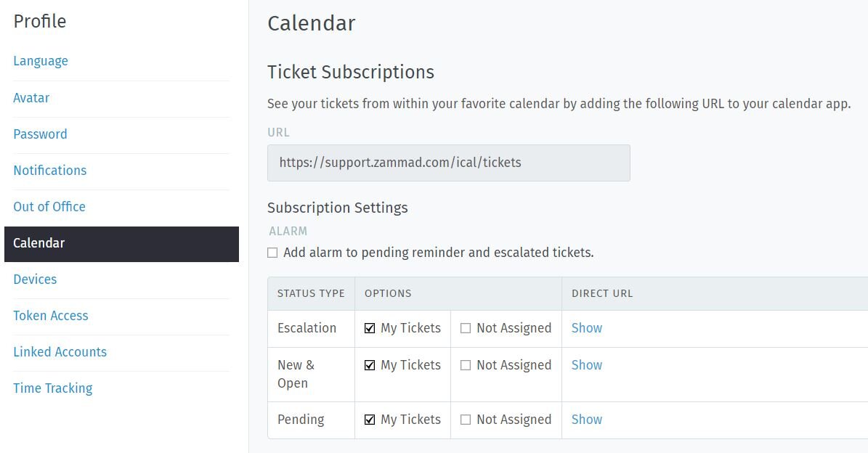Show the direct URL for Escalation
Image resolution: width=868 pixels, height=453 pixels.
(x=587, y=328)
